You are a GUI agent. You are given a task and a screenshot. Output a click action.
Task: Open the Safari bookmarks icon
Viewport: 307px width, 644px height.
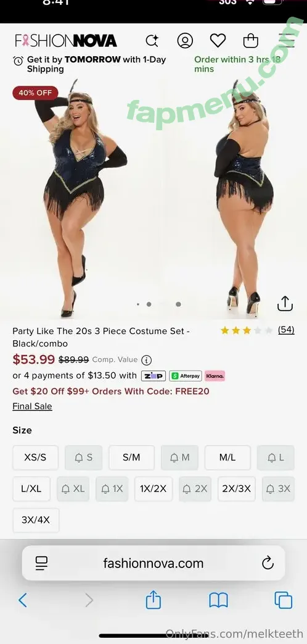(x=218, y=600)
